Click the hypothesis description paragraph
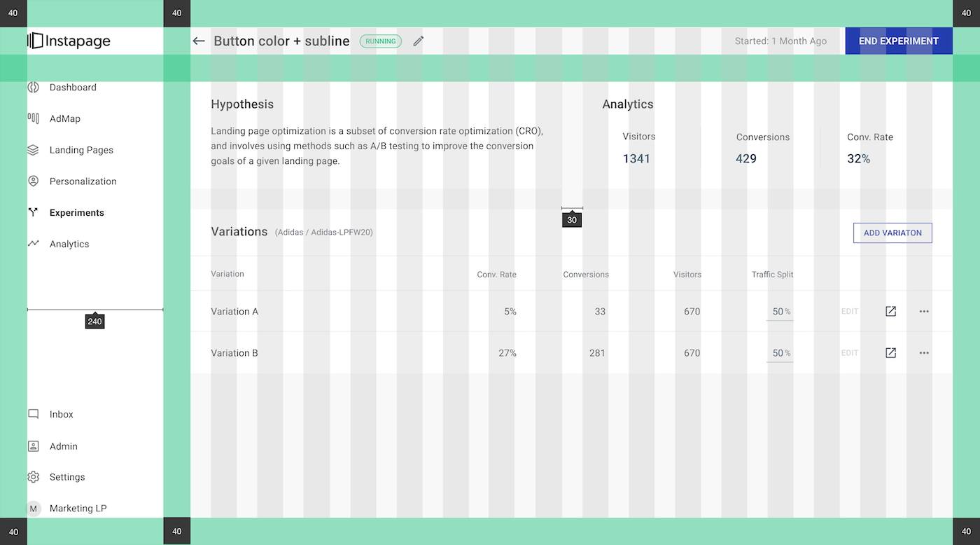980x545 pixels. [377, 146]
